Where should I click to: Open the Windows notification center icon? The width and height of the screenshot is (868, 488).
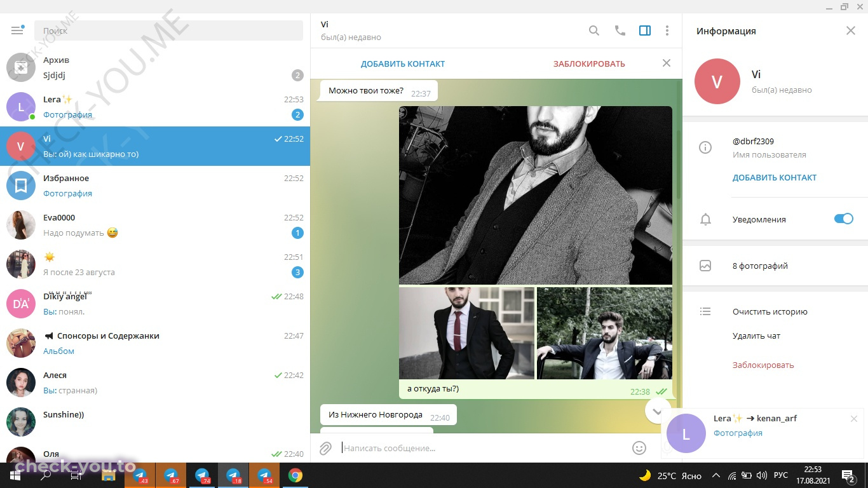click(848, 475)
